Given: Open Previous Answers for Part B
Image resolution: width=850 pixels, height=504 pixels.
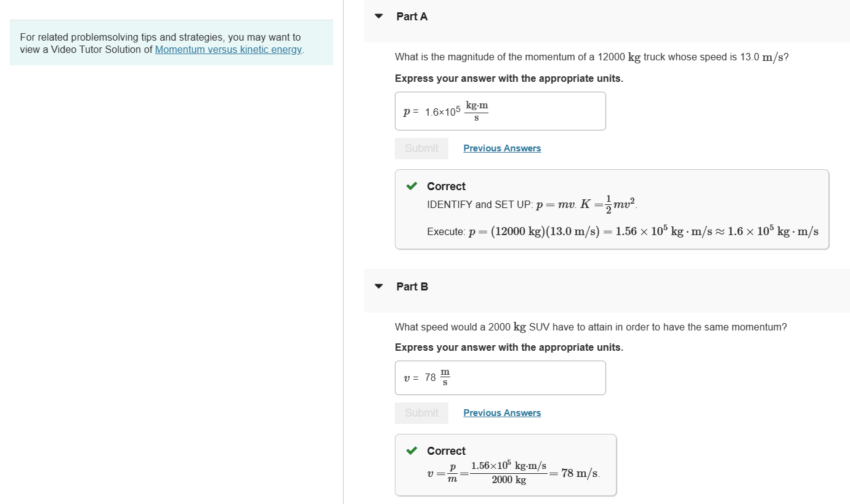Looking at the screenshot, I should pyautogui.click(x=501, y=412).
